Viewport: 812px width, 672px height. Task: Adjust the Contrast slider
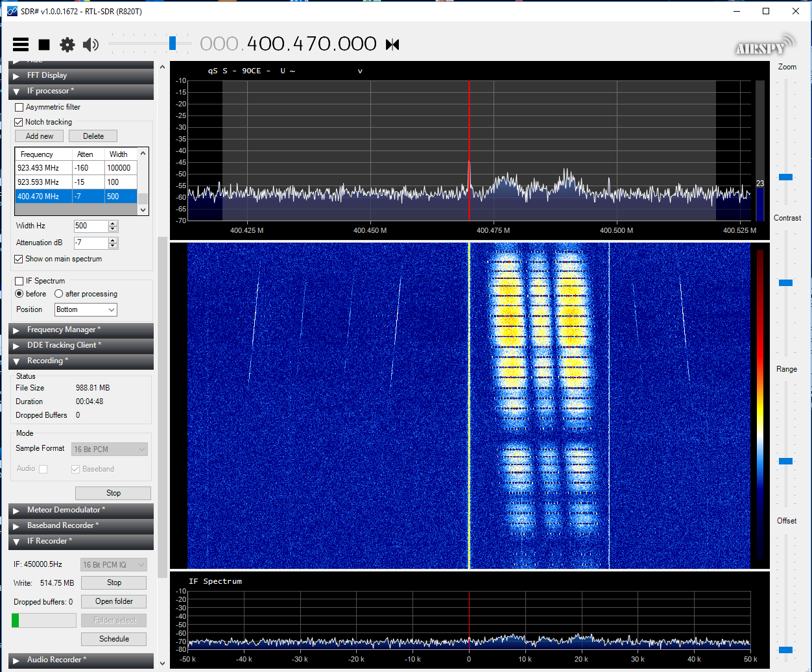[x=785, y=283]
